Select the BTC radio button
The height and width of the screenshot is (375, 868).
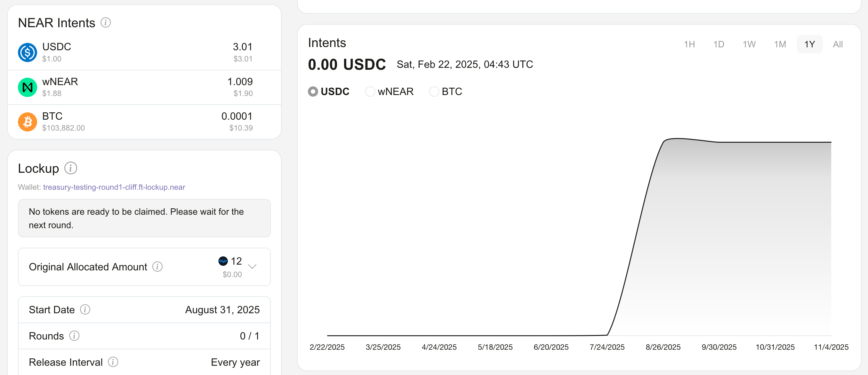(x=434, y=91)
